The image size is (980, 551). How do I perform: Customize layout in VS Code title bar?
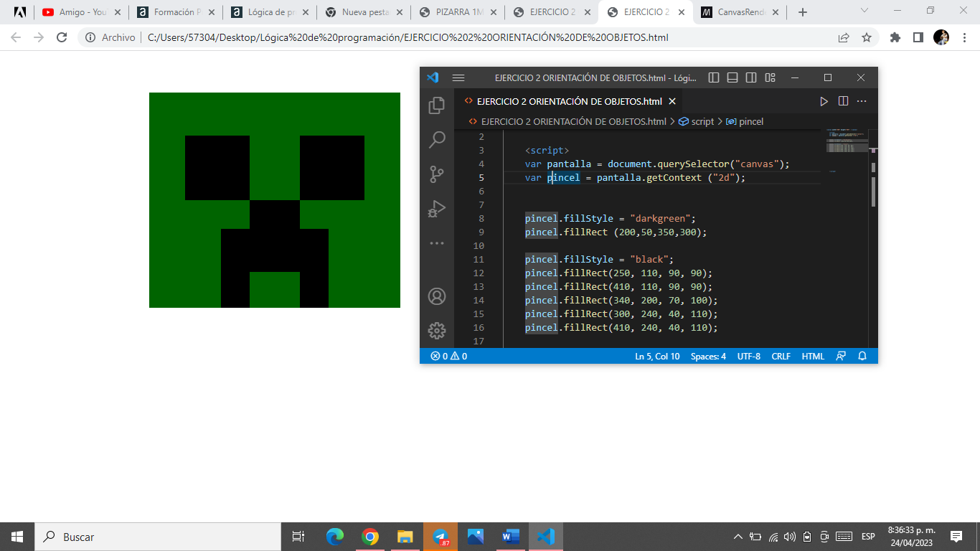coord(770,77)
